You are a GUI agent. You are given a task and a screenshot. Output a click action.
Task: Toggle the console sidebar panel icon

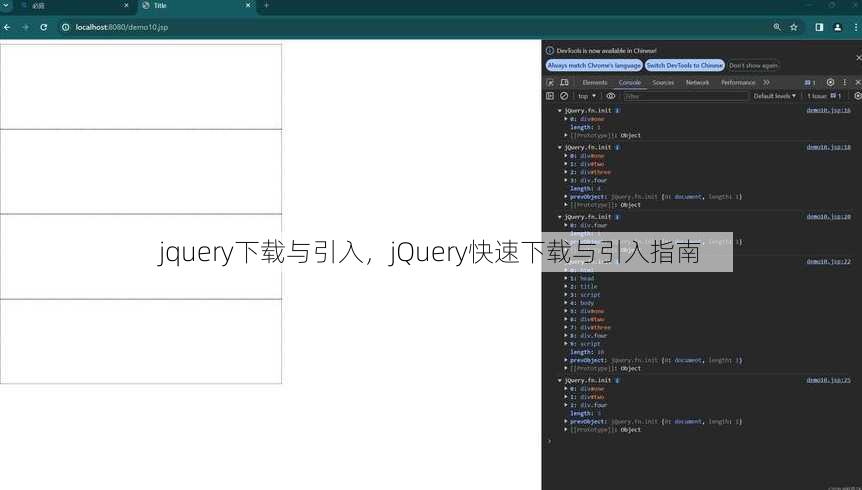[550, 96]
